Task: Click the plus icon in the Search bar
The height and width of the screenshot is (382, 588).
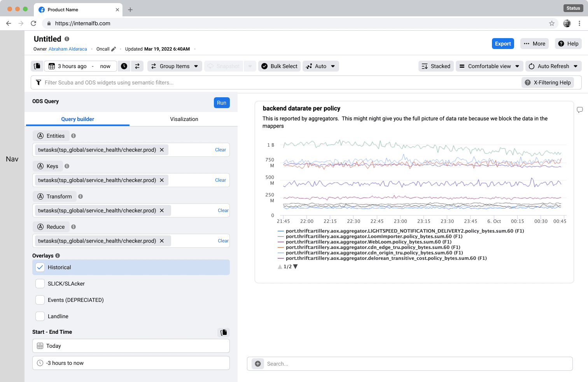Action: point(257,364)
